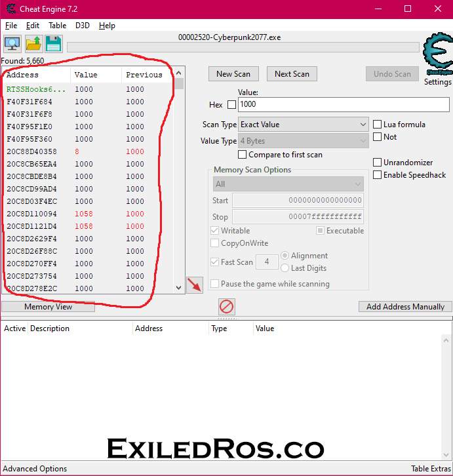Open the memory region All dropdown
The image size is (453, 476).
pyautogui.click(x=288, y=184)
